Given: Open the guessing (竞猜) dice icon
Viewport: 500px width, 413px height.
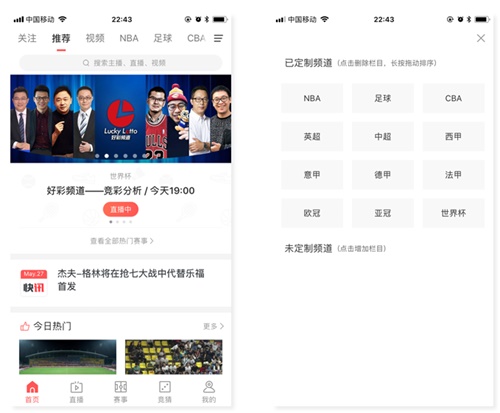Looking at the screenshot, I should [x=165, y=387].
